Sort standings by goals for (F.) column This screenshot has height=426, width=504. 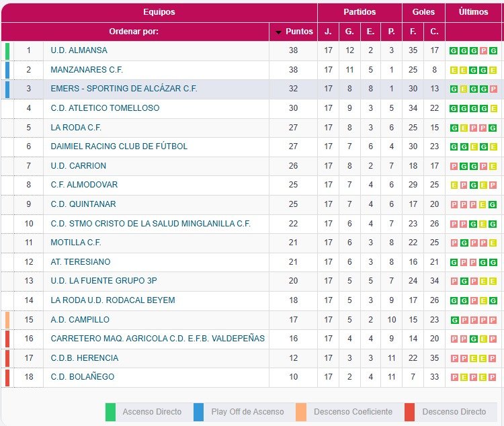[413, 32]
